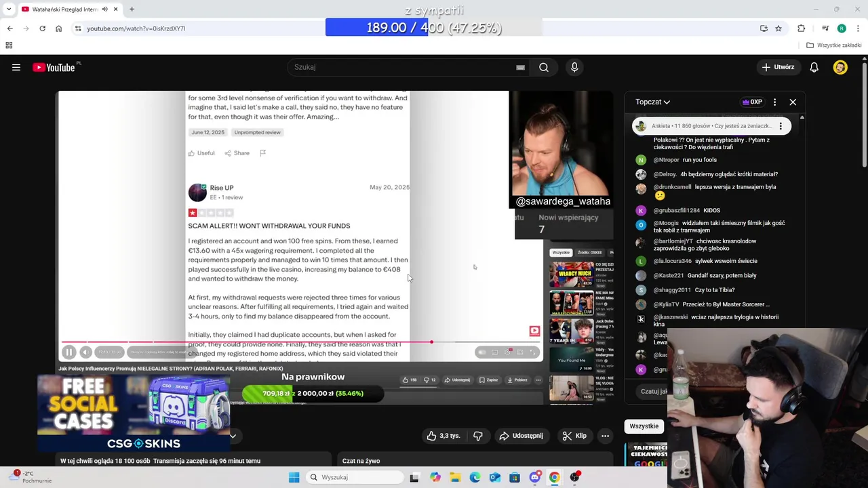This screenshot has width=868, height=488.
Task: Click the search magnifier button on YouTube
Action: click(544, 67)
